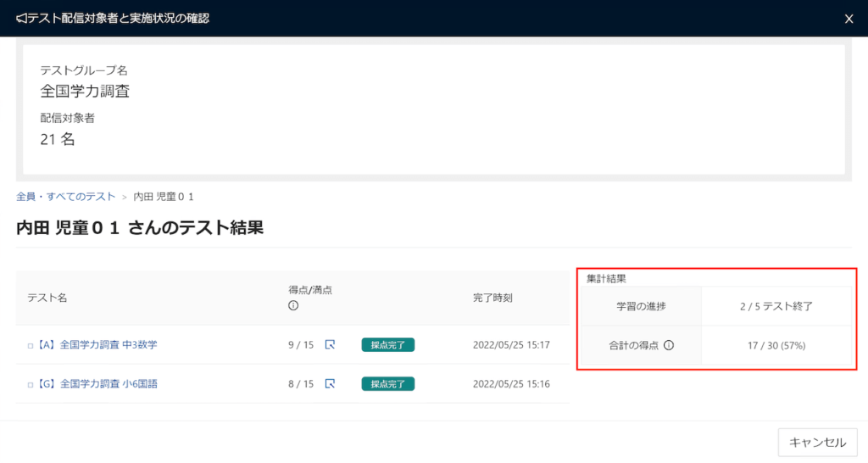
Task: Open score details icon beside 9 / 15
Action: [330, 344]
